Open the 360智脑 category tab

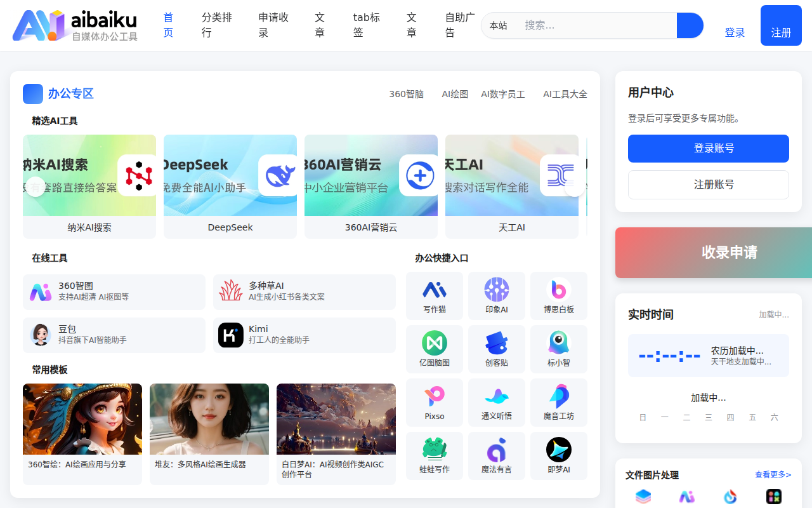click(406, 94)
